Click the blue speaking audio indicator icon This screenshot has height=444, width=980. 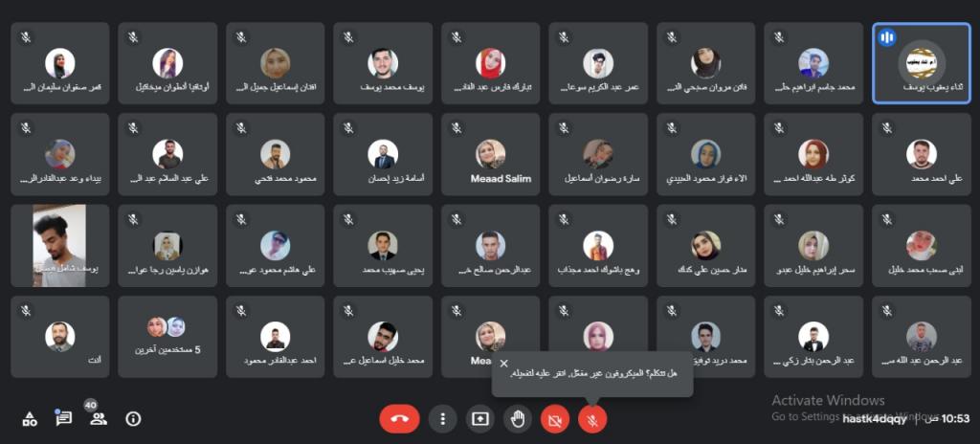click(x=886, y=37)
